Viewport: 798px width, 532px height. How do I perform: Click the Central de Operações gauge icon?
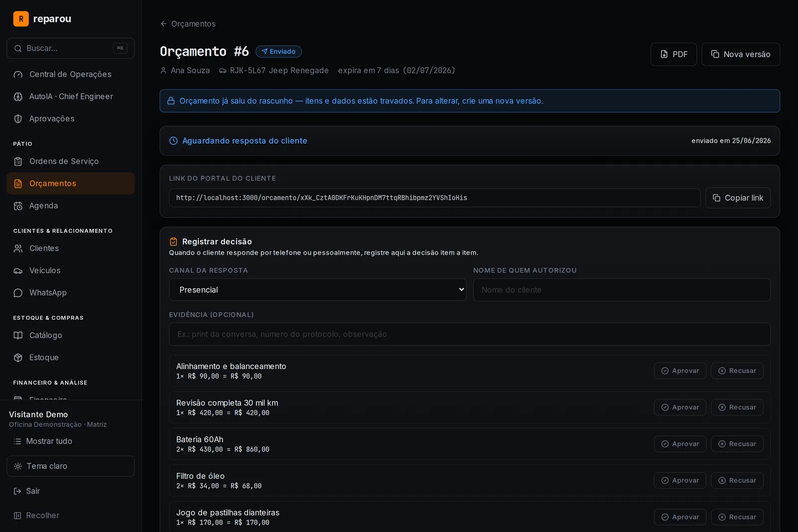pyautogui.click(x=18, y=74)
